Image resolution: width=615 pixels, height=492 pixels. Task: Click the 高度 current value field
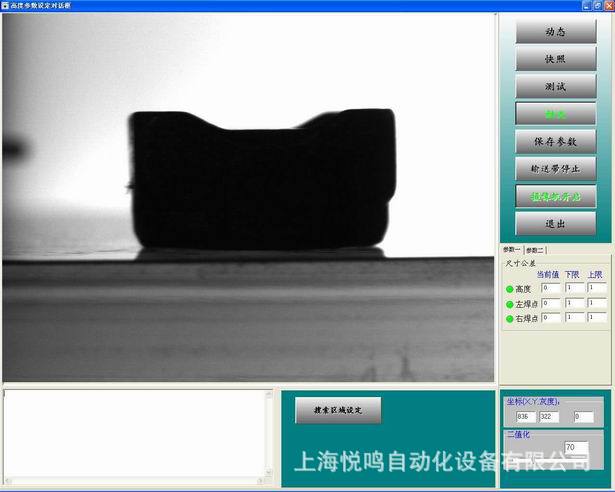pos(550,288)
